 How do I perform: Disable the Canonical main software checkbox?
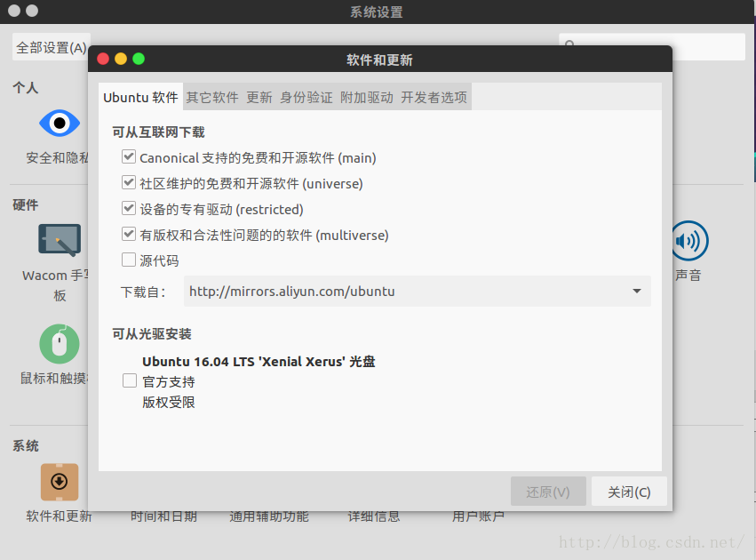pyautogui.click(x=128, y=156)
